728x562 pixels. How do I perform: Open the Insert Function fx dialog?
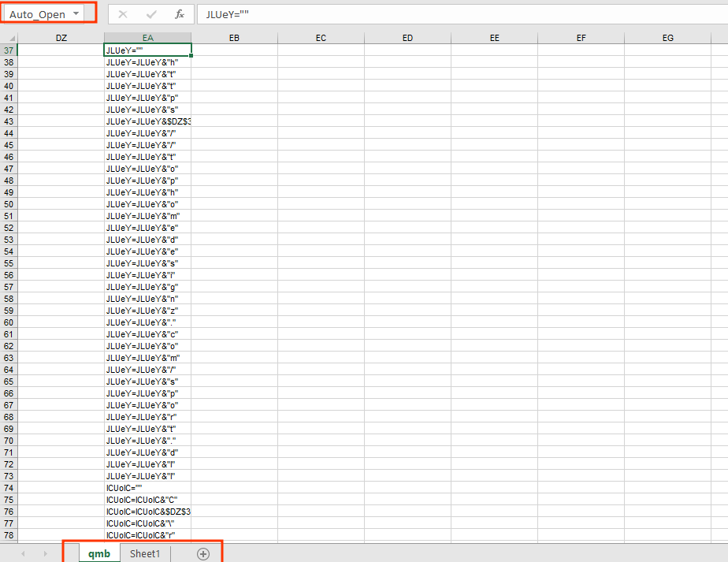coord(180,14)
